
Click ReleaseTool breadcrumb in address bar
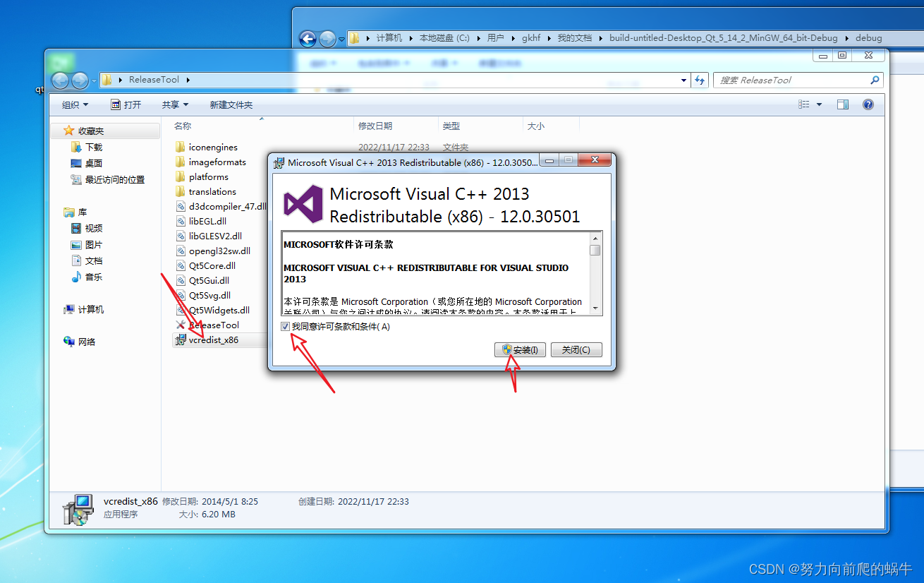click(x=154, y=80)
